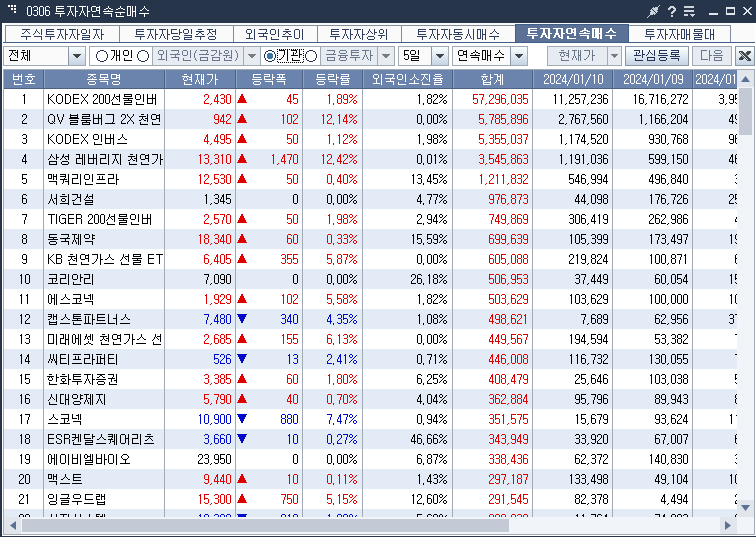The image size is (756, 537).
Task: Select the 잉글우드랩 stock name
Action: pos(77,499)
